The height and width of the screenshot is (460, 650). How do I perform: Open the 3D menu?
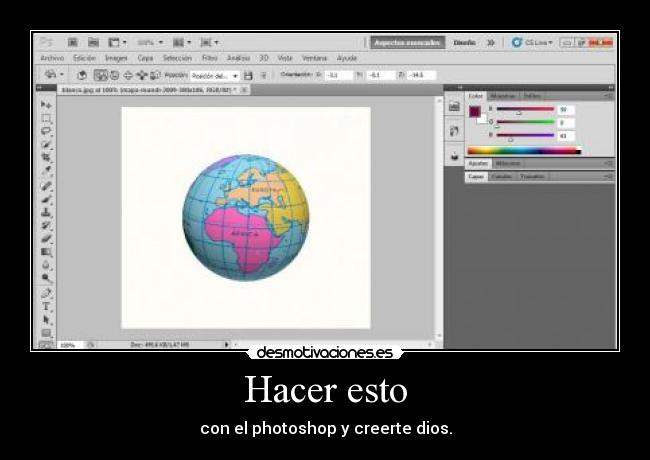pyautogui.click(x=264, y=58)
